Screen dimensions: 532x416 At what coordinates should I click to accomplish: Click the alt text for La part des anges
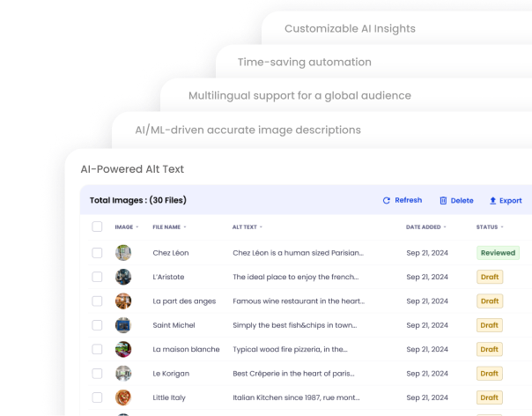(298, 301)
